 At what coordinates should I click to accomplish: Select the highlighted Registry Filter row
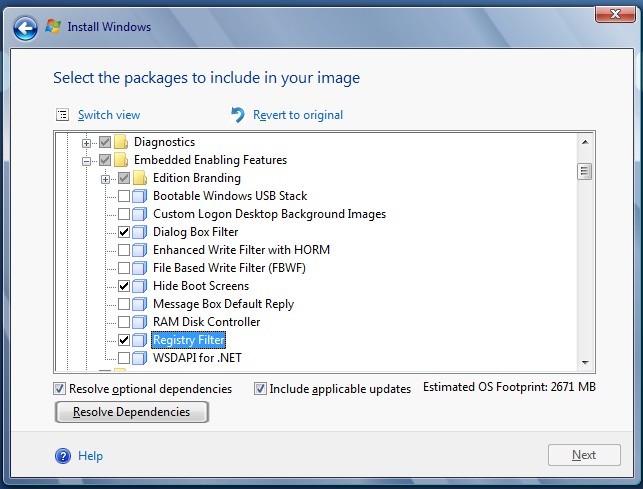189,340
